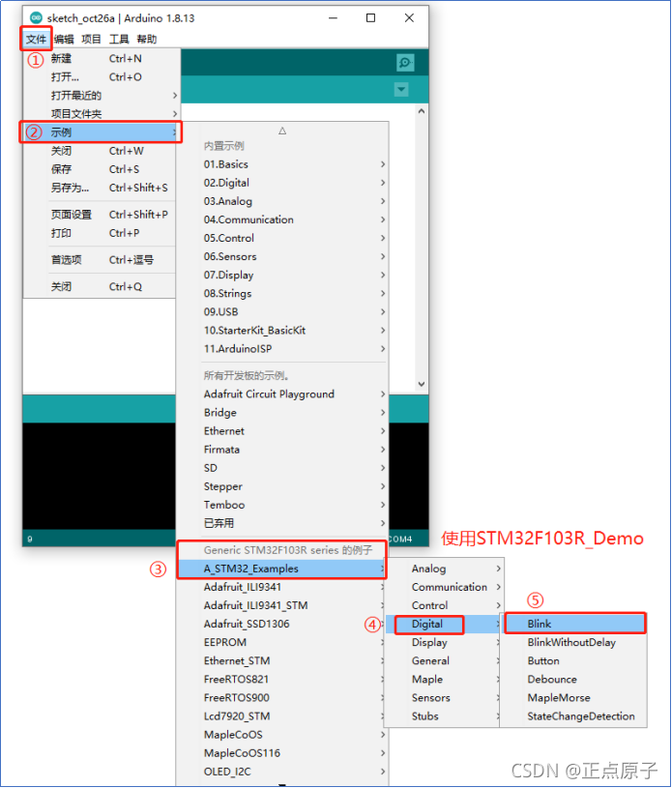Select Digital in STM32 examples submenu

(444, 624)
